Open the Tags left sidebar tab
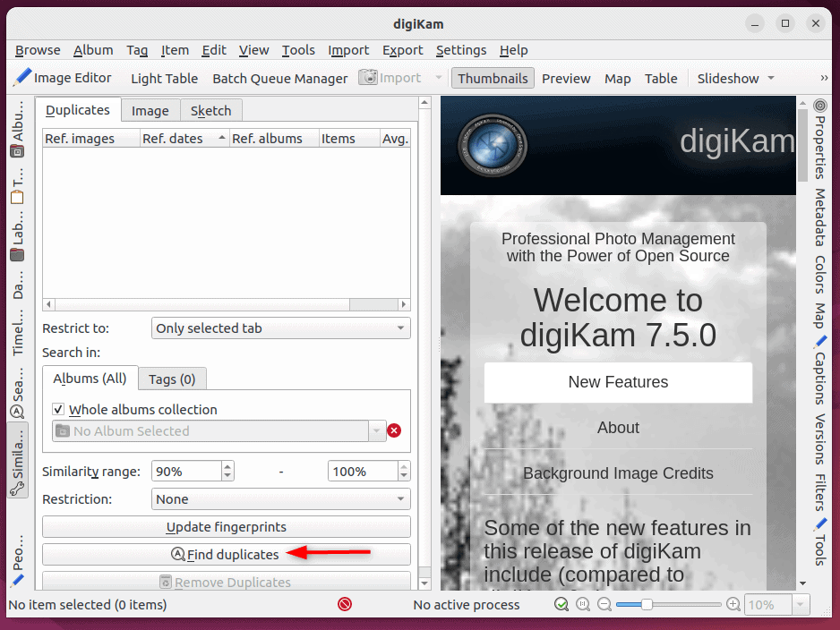840x630 pixels. pos(18,186)
